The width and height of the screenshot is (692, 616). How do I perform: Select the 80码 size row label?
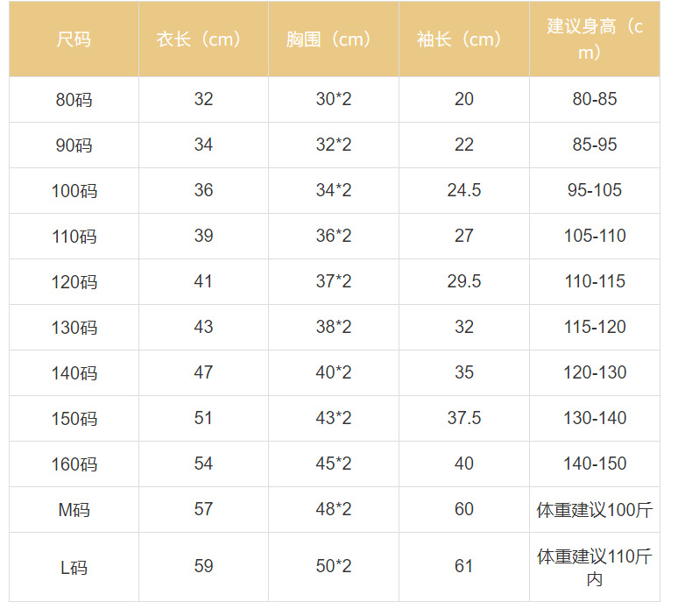74,100
